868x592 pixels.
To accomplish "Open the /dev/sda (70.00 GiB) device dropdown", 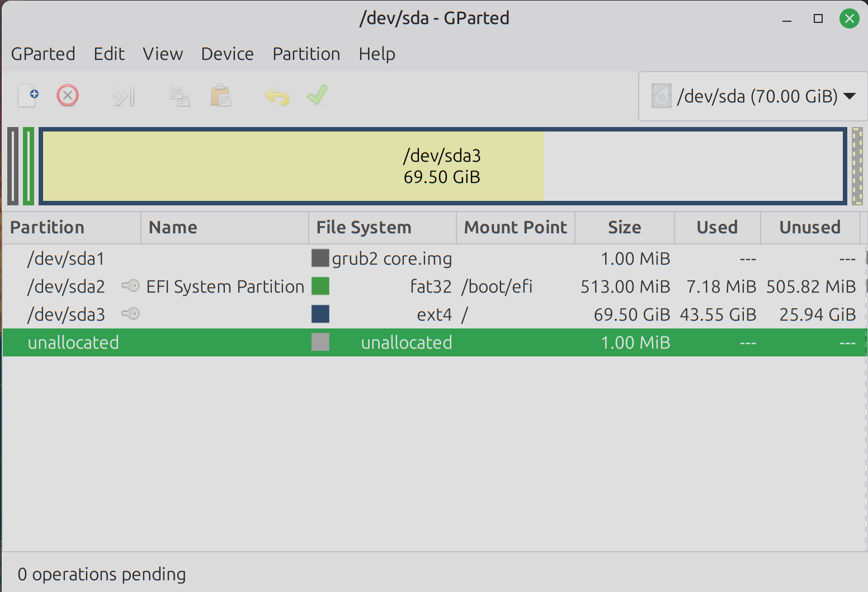I will tap(753, 96).
